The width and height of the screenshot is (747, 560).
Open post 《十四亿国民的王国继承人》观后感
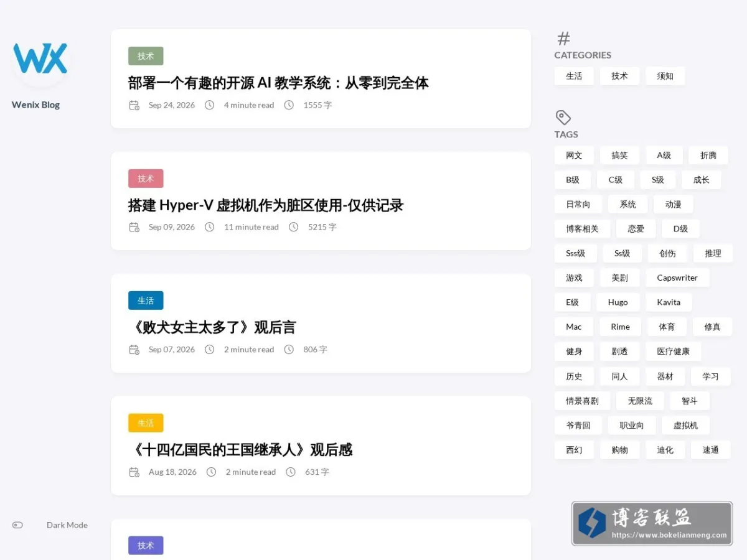coord(240,450)
